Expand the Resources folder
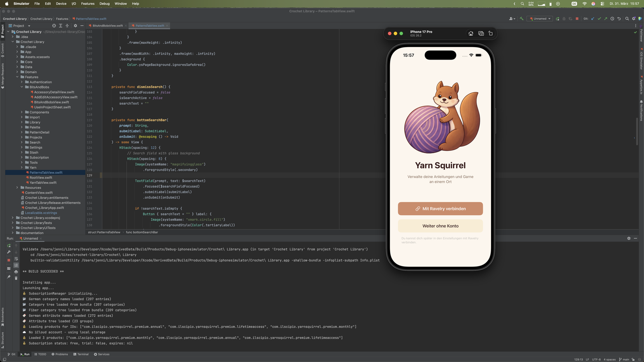 click(17, 187)
